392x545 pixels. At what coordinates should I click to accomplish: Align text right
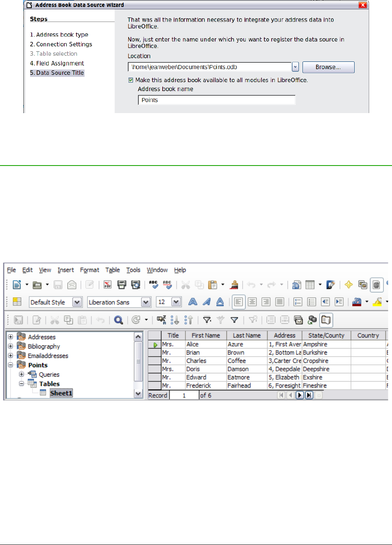pos(266,302)
